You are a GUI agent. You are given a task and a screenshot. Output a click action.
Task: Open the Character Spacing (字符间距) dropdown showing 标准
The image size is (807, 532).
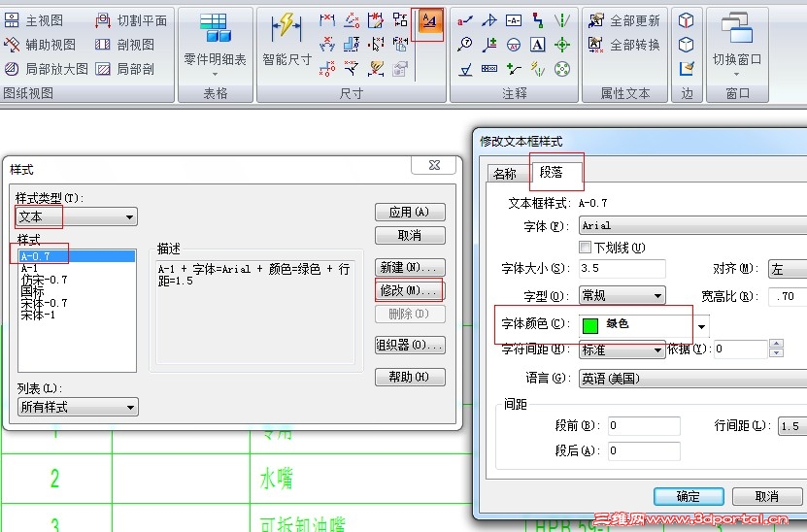tap(622, 349)
